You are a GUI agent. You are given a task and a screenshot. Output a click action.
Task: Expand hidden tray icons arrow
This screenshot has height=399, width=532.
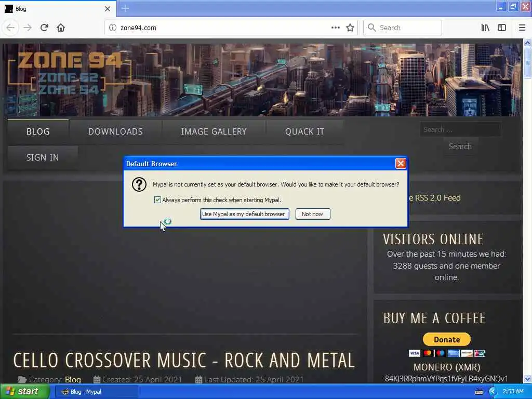pos(493,392)
